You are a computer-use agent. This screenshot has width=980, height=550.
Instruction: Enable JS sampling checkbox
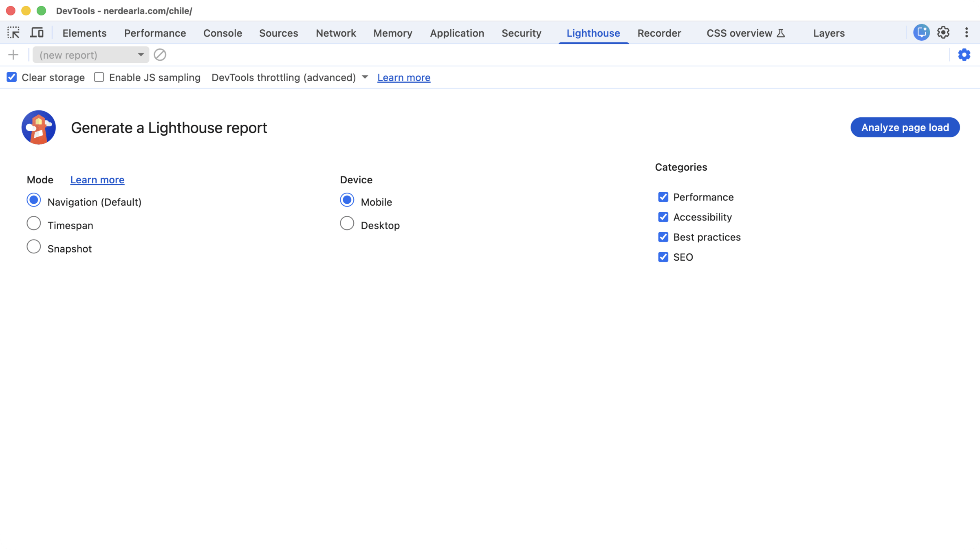point(99,77)
